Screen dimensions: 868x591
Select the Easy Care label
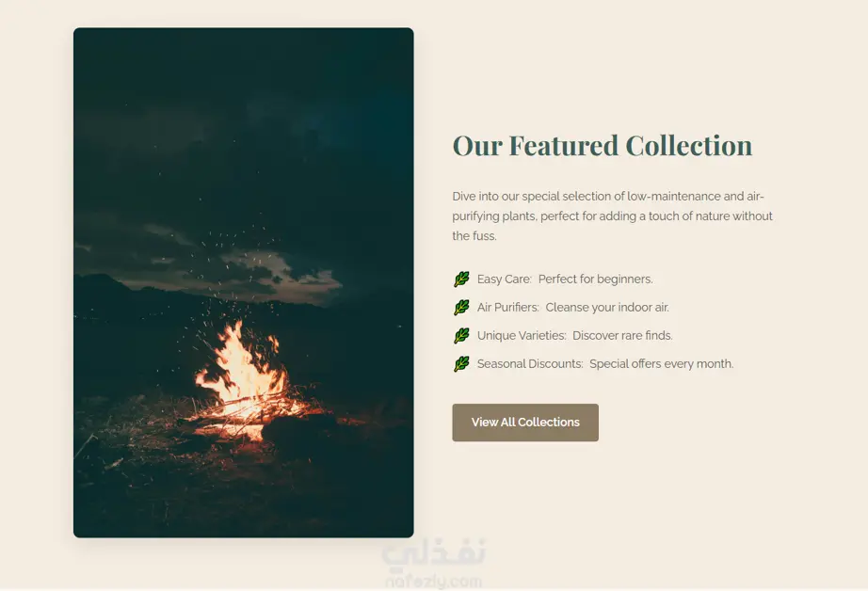(505, 279)
